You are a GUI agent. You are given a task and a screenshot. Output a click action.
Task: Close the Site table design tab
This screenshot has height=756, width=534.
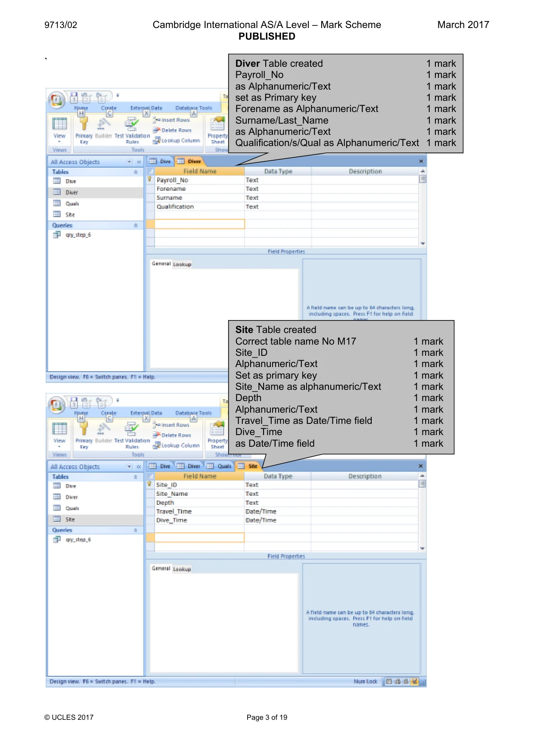[x=421, y=466]
